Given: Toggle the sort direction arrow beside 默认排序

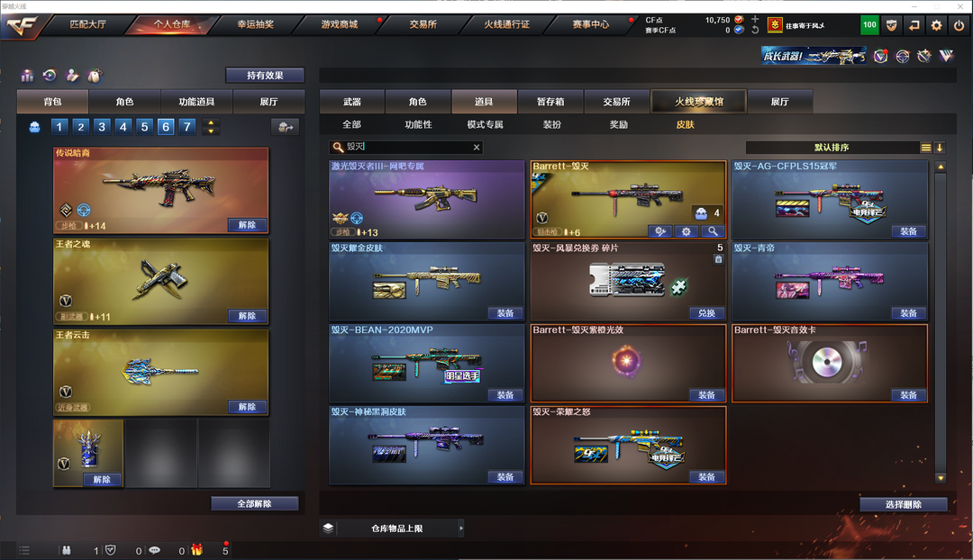Looking at the screenshot, I should click(x=940, y=148).
